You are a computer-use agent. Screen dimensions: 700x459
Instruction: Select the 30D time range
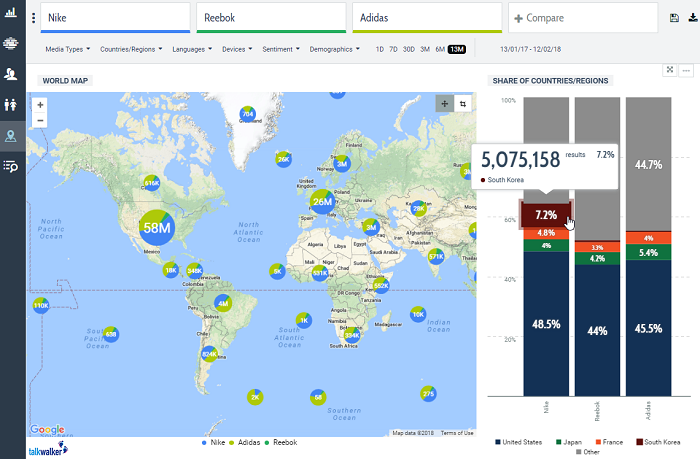408,49
